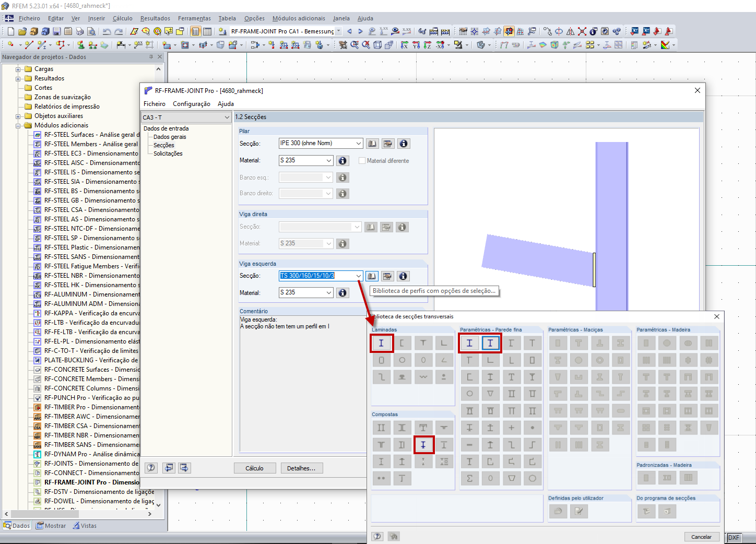756x544 pixels.
Task: Click help icon in RF-FRAME-JOINT Pro dialog
Action: point(151,468)
